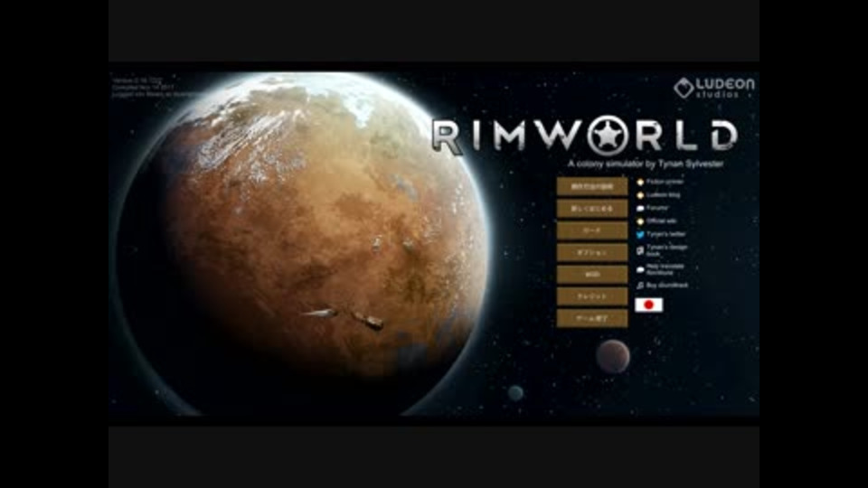Viewport: 868px width, 488px height.
Task: Open the tutorial (操作方法の説明) menu button
Action: tap(591, 186)
